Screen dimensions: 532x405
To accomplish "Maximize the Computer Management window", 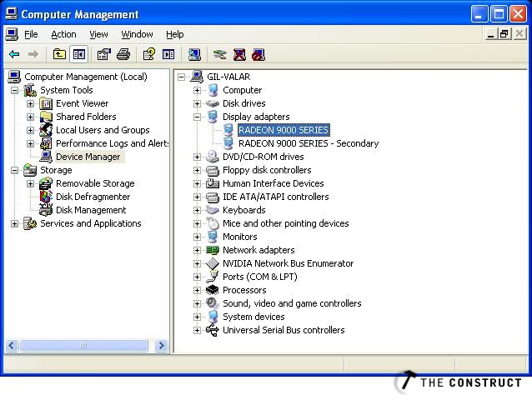I will point(499,14).
